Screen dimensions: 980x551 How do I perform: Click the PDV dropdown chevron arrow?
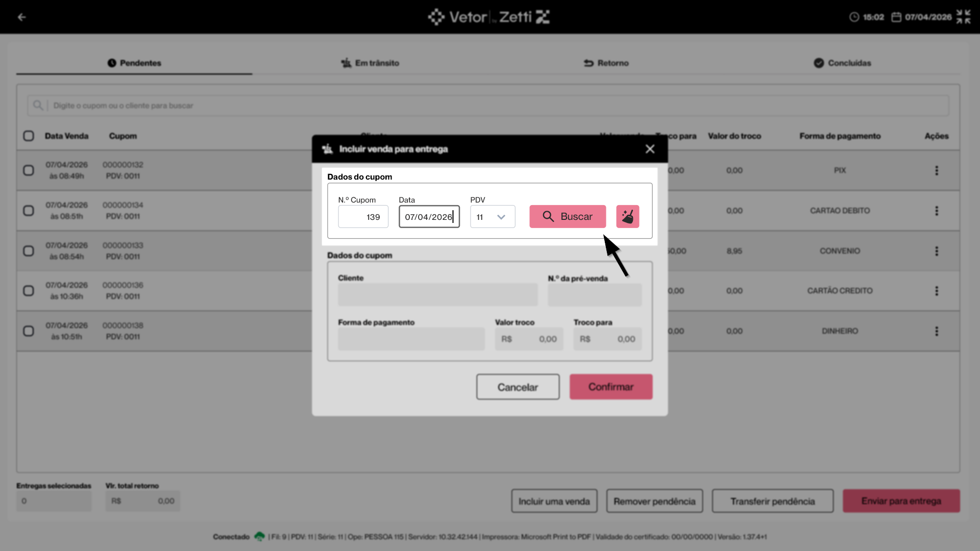pos(501,217)
